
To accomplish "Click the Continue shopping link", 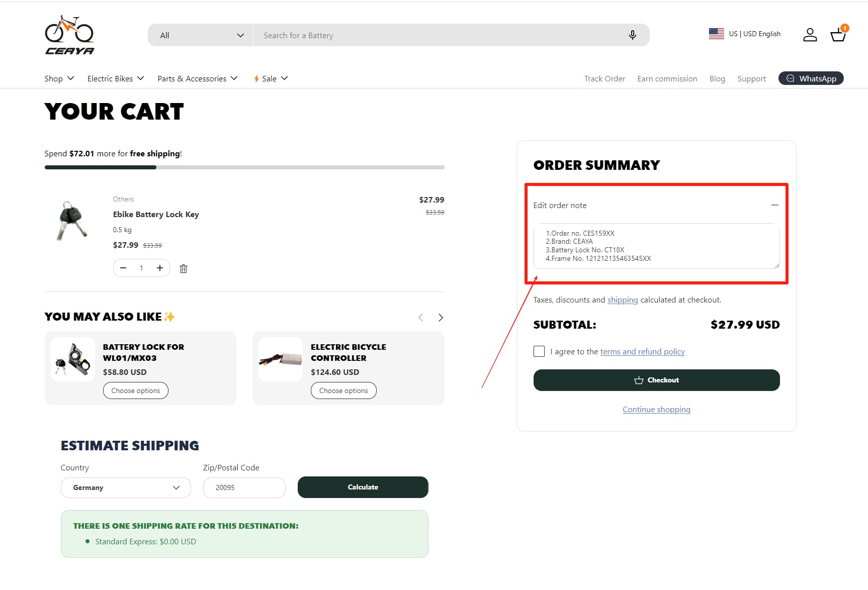I will pos(656,410).
